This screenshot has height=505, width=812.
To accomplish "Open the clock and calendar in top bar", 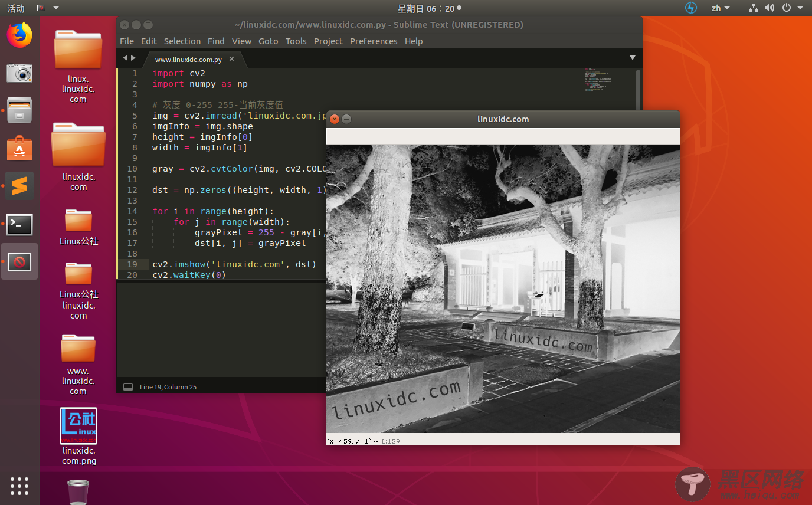I will pos(429,8).
